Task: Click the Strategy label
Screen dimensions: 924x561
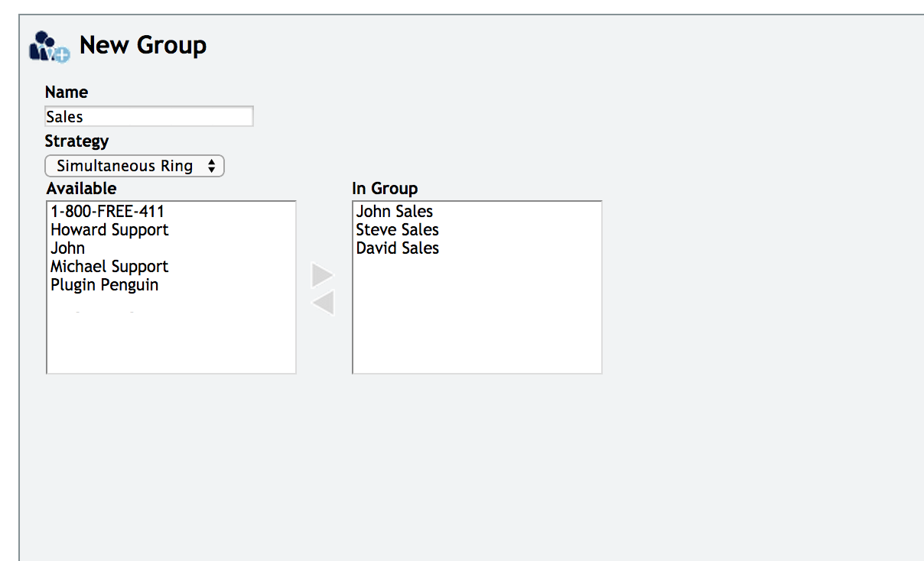Action: [x=76, y=141]
